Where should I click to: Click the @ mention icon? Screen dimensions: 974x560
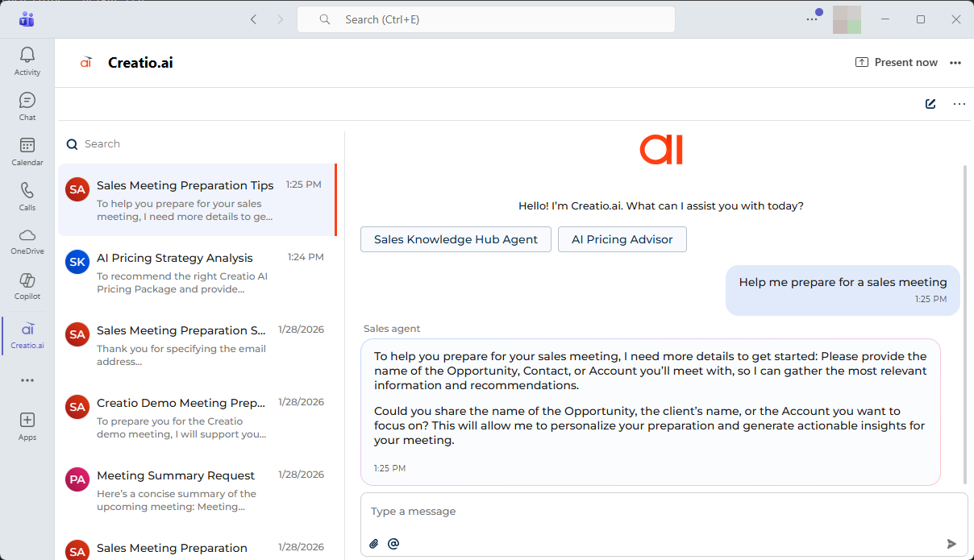point(393,544)
